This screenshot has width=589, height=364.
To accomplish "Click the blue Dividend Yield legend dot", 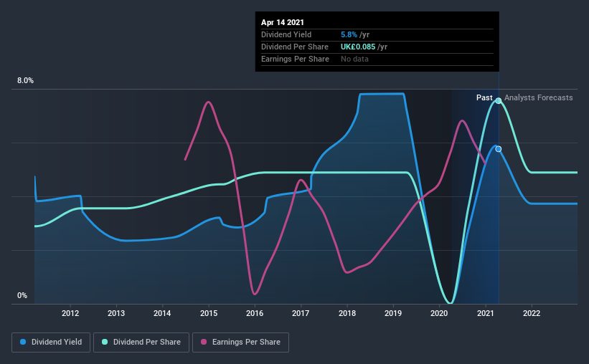I will point(23,342).
